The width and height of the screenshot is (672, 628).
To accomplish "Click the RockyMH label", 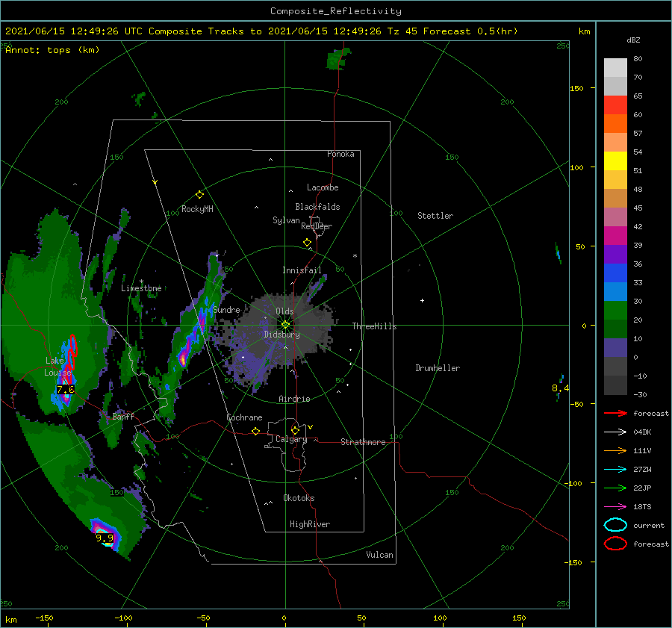I will 197,209.
